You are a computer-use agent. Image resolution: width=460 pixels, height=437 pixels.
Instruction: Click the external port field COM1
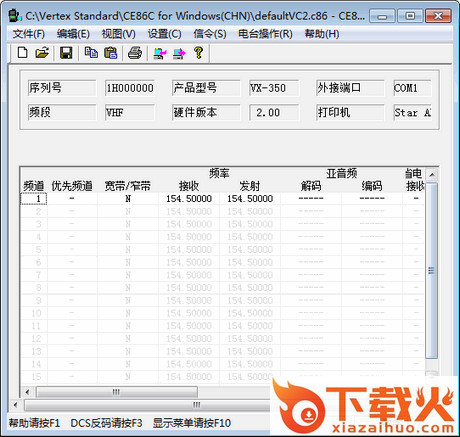pos(413,88)
